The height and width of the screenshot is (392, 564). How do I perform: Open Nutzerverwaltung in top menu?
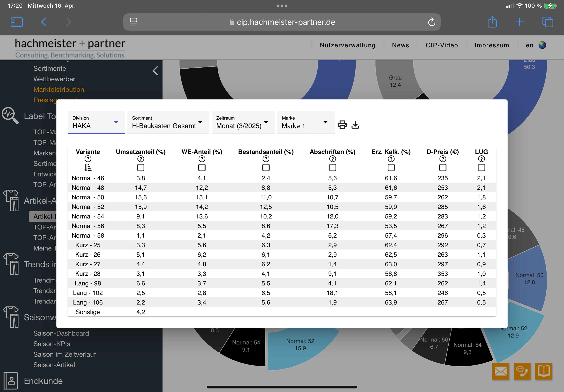[x=347, y=45]
